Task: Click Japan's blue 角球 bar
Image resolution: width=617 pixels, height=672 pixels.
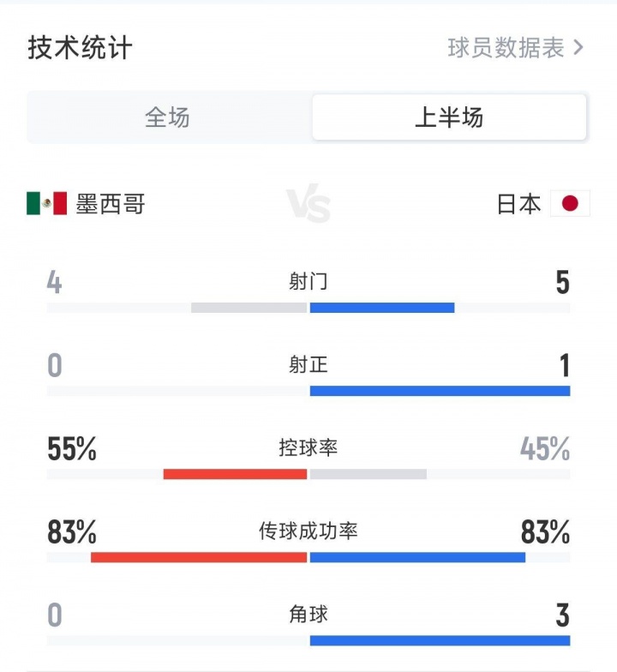Action: coord(440,640)
